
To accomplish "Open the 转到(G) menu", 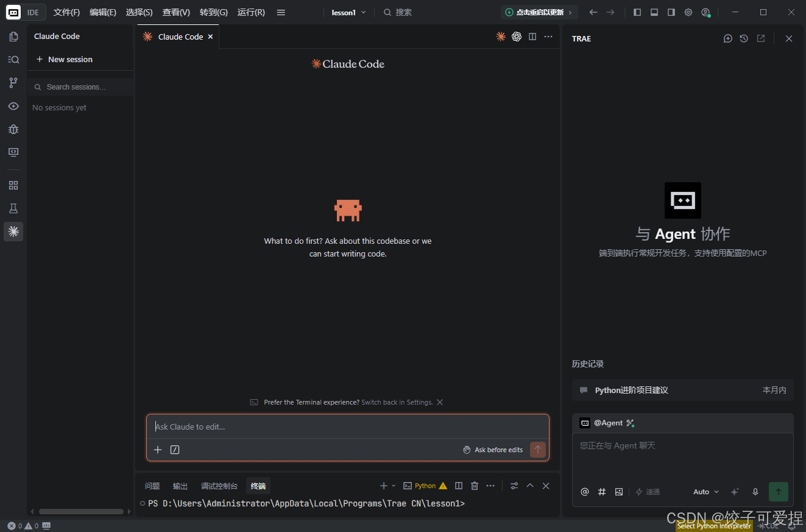I will click(x=214, y=12).
